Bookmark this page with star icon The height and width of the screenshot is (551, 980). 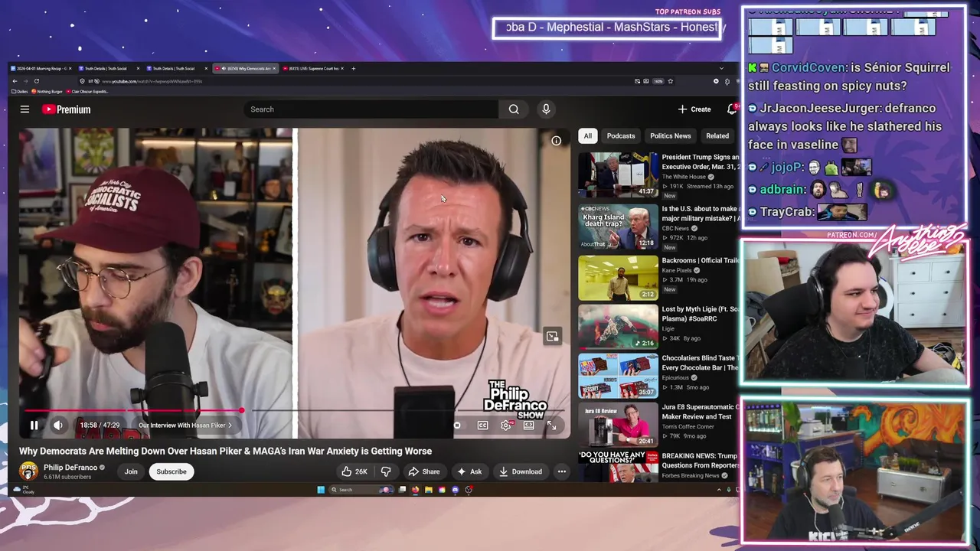coord(670,81)
